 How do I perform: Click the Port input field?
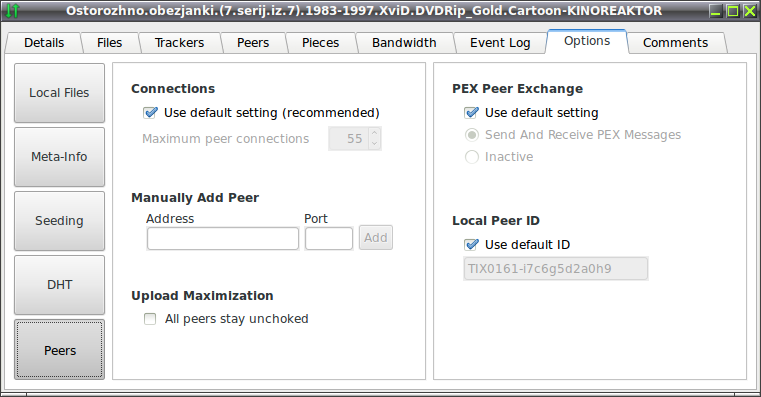[329, 239]
